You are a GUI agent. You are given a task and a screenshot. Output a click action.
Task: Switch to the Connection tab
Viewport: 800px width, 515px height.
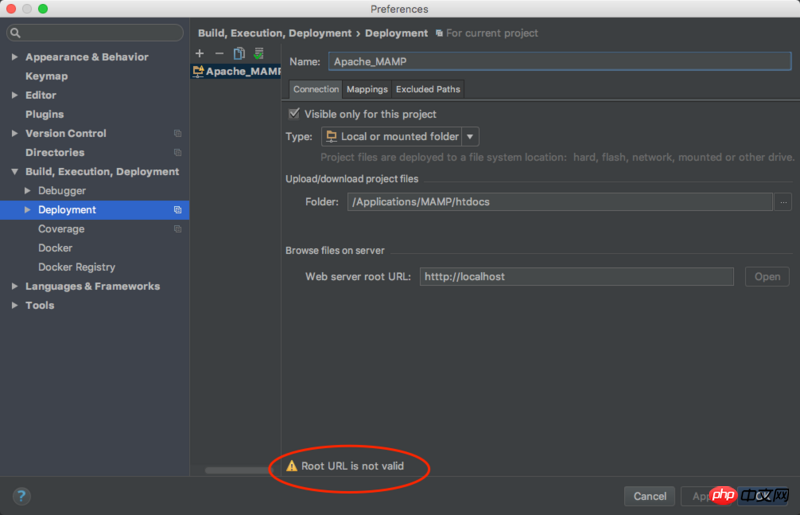pos(316,89)
